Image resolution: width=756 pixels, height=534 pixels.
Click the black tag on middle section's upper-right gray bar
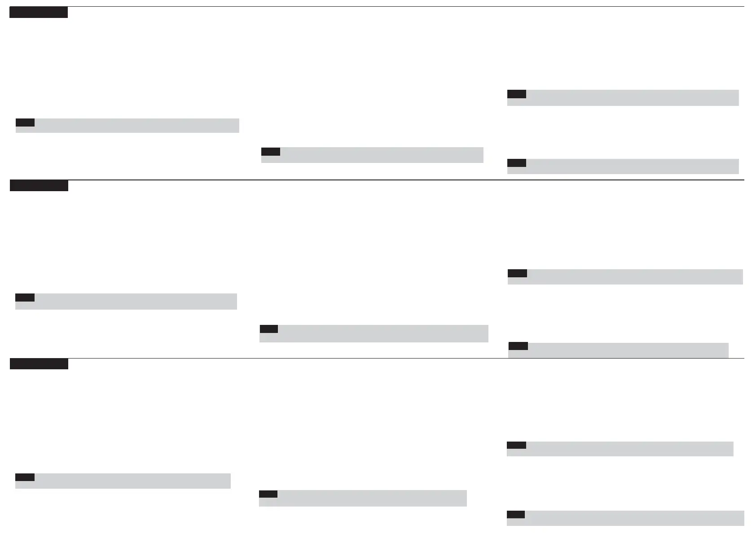coord(517,273)
